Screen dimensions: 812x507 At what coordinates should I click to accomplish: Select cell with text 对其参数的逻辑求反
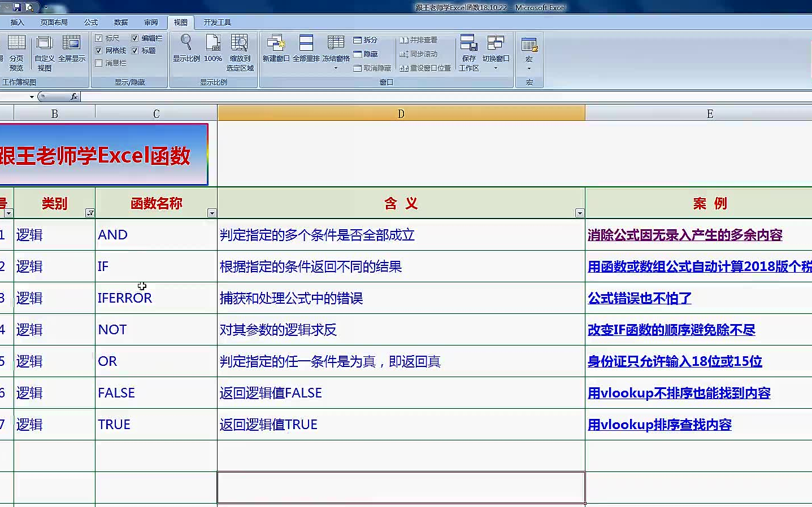[x=401, y=330]
